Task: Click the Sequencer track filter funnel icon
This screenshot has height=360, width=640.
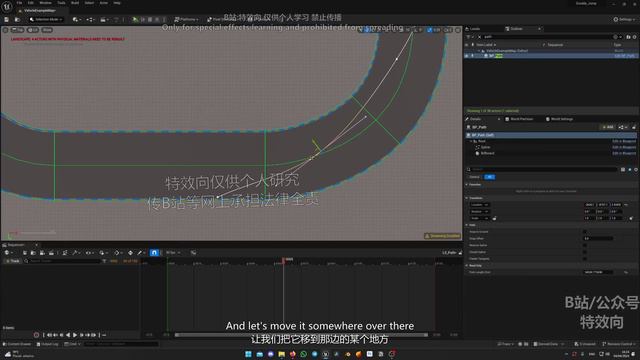Action: click(x=104, y=260)
